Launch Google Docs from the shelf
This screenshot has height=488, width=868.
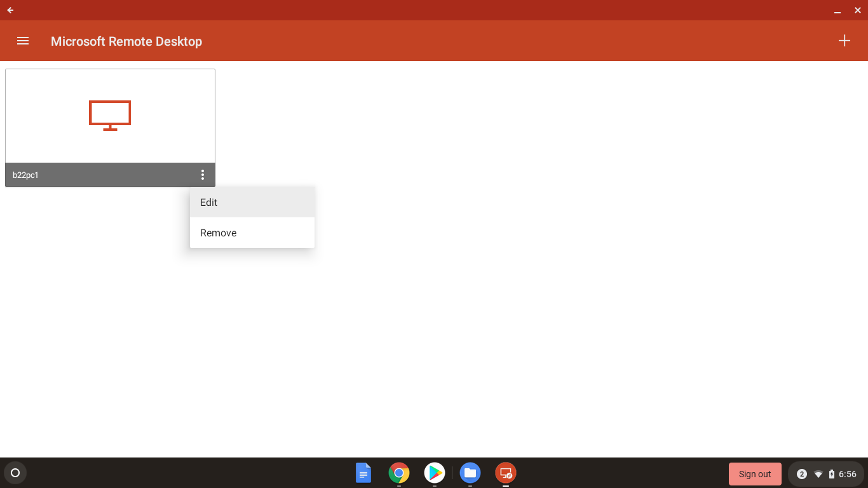363,473
